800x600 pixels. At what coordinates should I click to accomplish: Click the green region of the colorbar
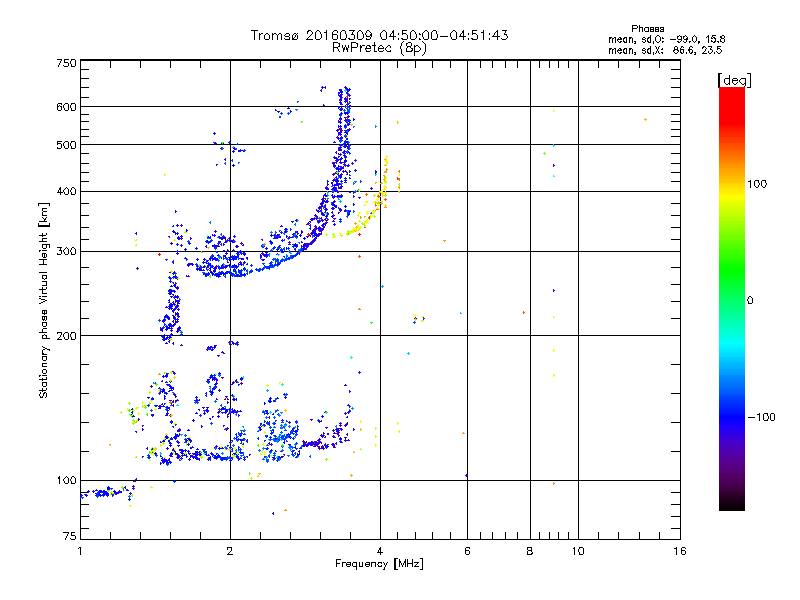(x=732, y=270)
